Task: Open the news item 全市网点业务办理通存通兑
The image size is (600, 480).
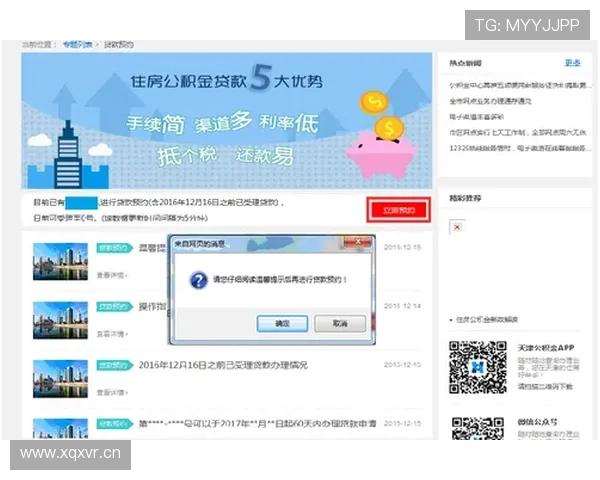Action: [490, 101]
